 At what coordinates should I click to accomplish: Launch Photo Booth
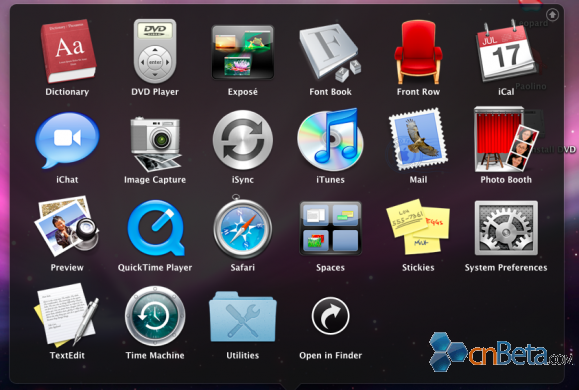pos(506,140)
